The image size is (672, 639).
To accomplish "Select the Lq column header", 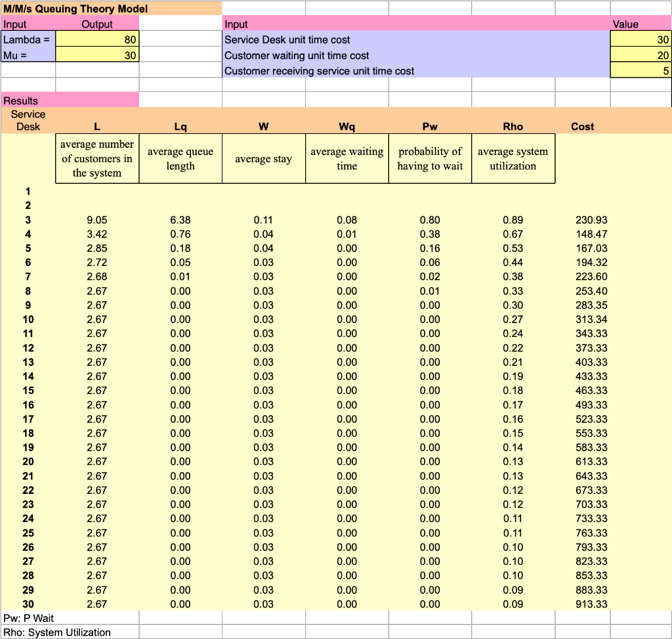I will tap(180, 126).
